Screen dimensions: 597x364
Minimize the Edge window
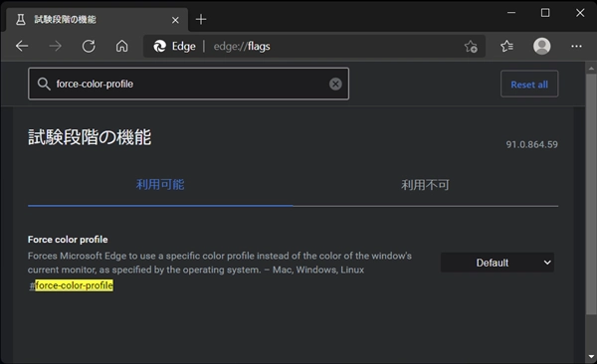[511, 13]
